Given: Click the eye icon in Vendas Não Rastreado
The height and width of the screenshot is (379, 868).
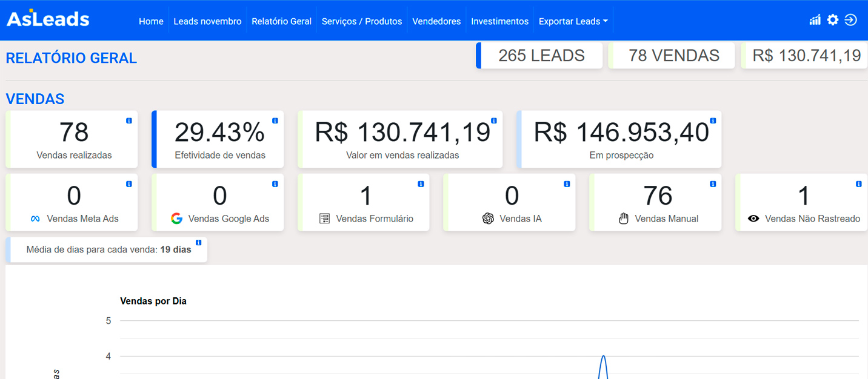Looking at the screenshot, I should click(x=753, y=219).
